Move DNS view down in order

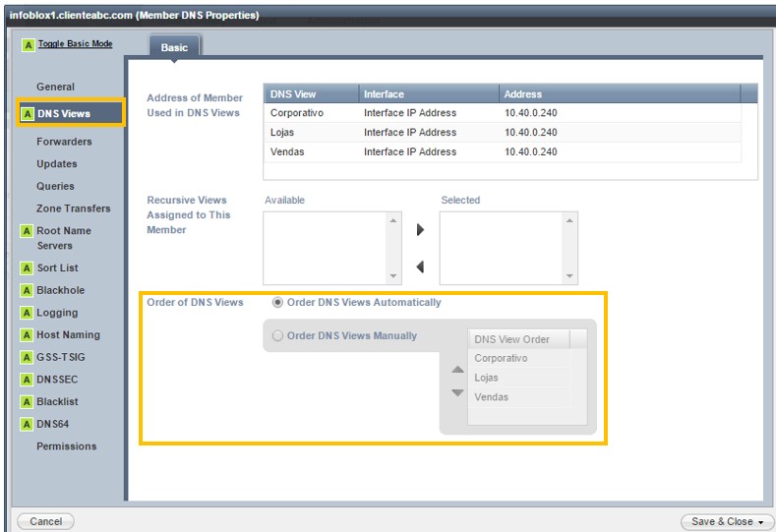point(457,392)
